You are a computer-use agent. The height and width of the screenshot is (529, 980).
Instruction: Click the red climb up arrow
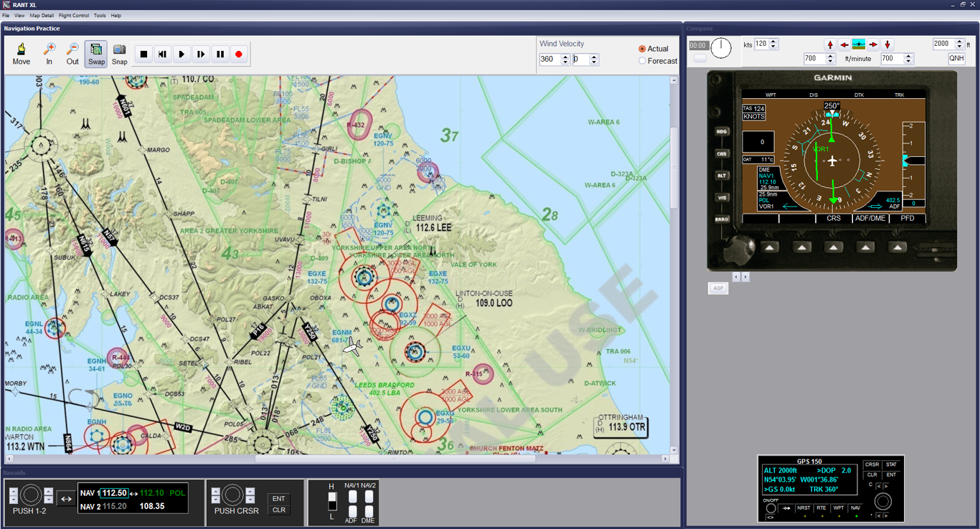pyautogui.click(x=830, y=44)
